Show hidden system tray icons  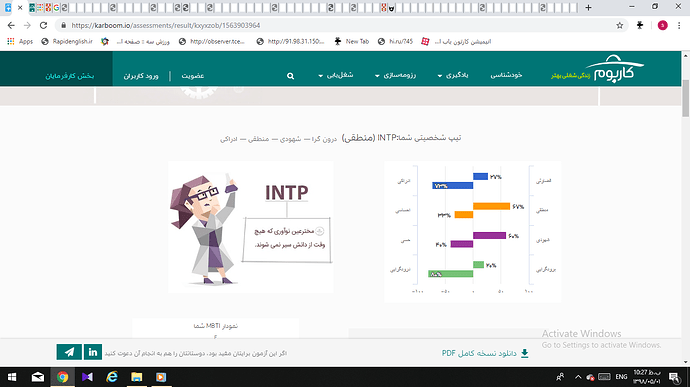point(578,377)
